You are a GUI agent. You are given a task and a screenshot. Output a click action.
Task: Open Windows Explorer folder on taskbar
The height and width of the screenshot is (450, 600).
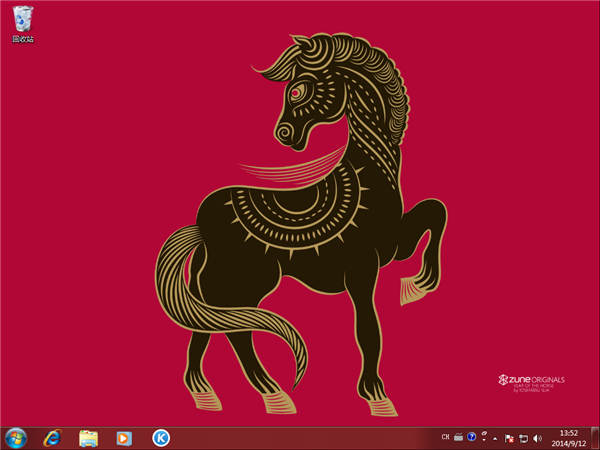[88, 438]
